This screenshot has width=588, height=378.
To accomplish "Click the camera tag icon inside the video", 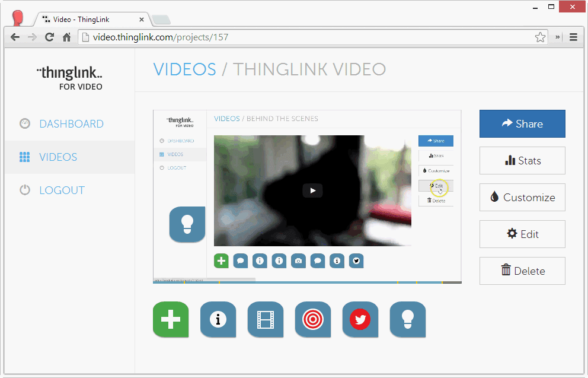I will pos(298,261).
